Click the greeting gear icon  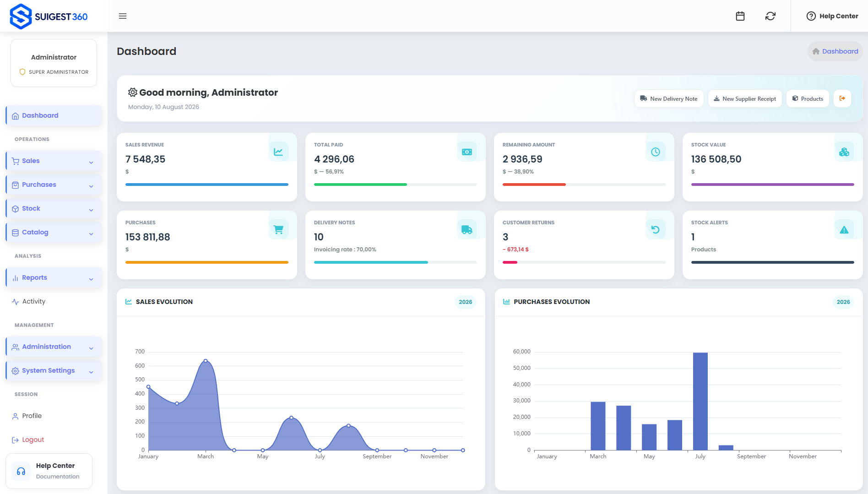[x=133, y=92]
